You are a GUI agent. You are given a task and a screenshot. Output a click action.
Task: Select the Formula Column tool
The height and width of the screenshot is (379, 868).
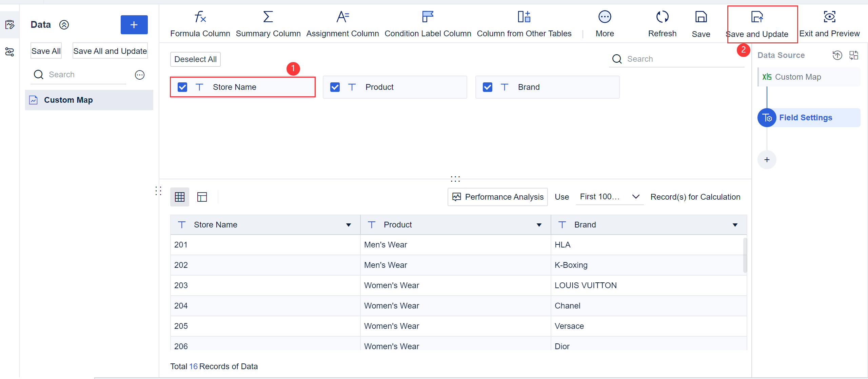tap(200, 24)
